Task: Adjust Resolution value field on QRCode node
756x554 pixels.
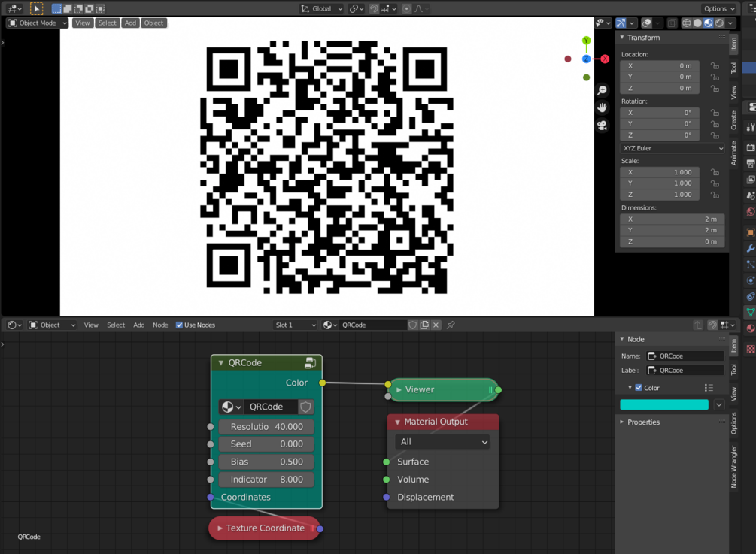Action: [266, 427]
